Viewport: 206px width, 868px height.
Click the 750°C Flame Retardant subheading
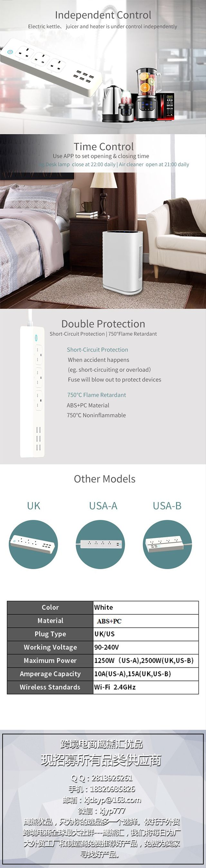pos(96,395)
